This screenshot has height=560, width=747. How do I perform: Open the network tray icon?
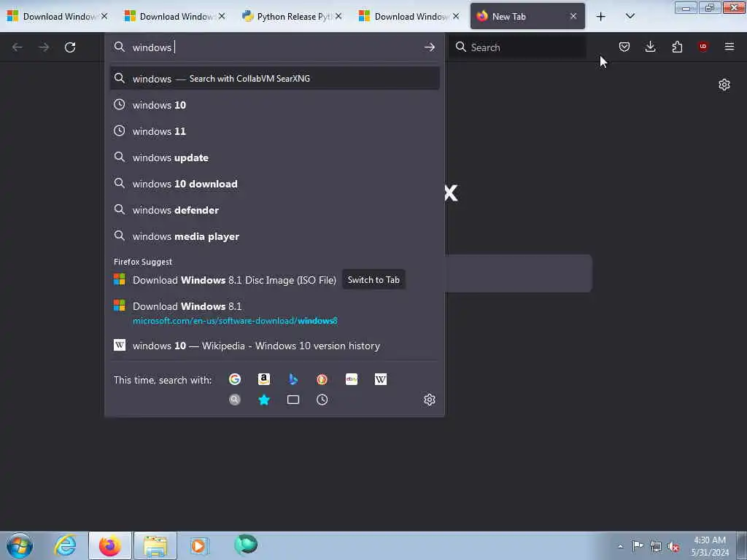pyautogui.click(x=656, y=546)
